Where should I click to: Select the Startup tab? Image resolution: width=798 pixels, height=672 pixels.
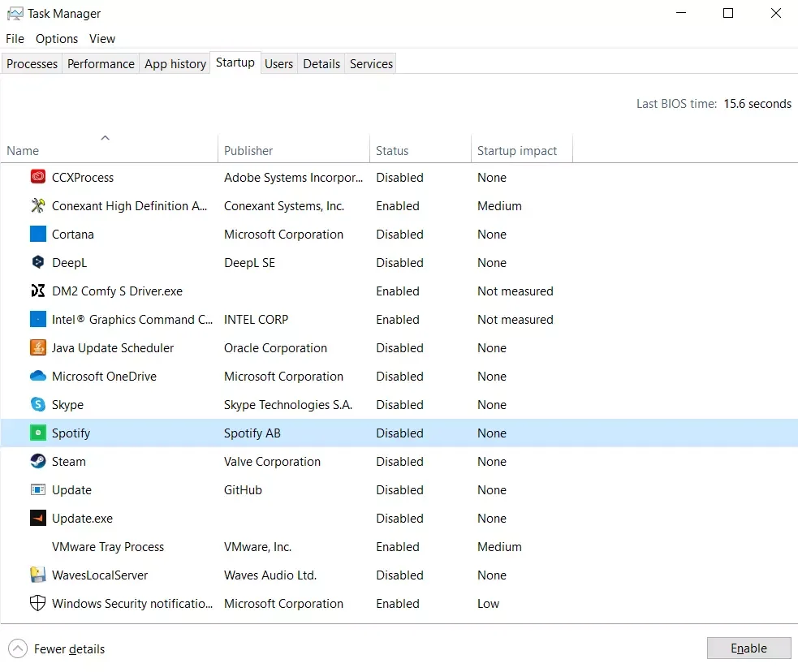pos(235,62)
